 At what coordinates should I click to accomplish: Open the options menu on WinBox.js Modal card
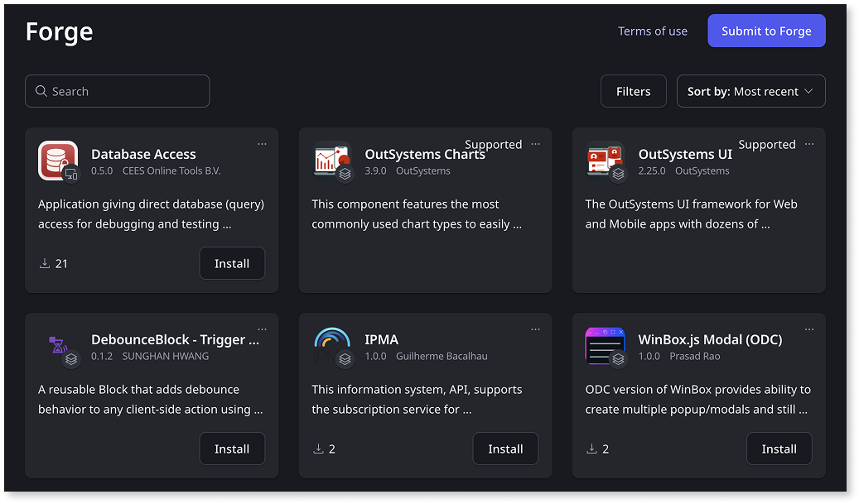tap(809, 329)
